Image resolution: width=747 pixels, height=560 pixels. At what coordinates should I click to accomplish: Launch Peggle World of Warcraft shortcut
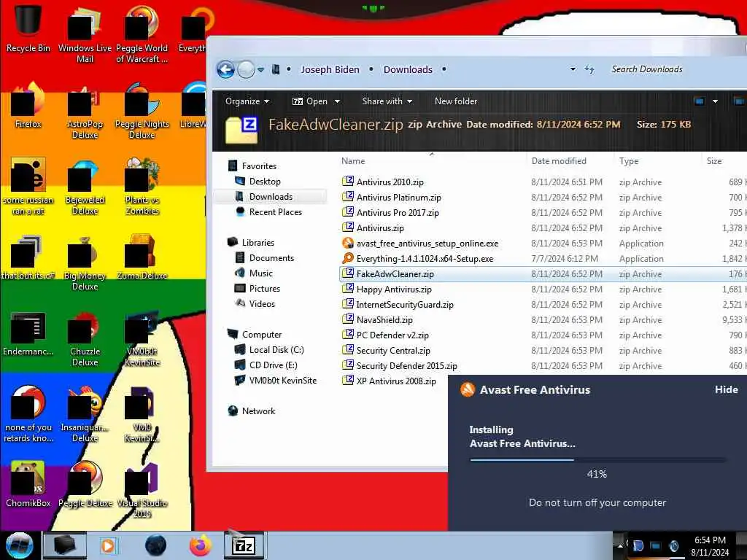(142, 34)
